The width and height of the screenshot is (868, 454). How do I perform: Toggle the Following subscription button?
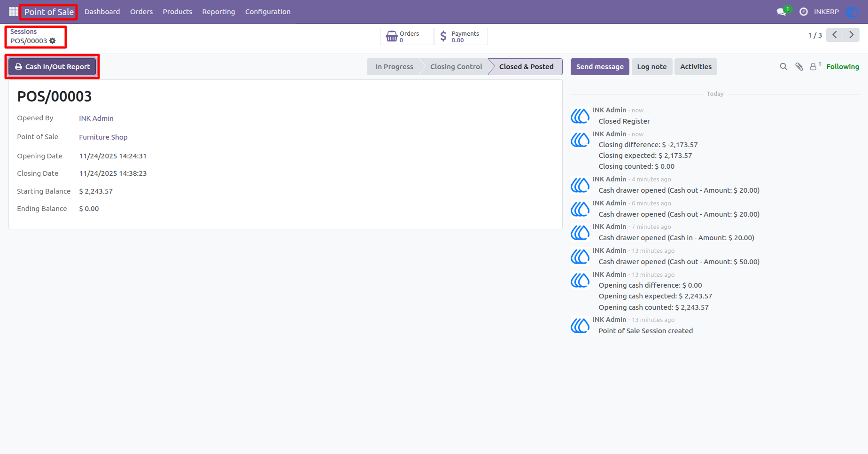click(x=843, y=67)
